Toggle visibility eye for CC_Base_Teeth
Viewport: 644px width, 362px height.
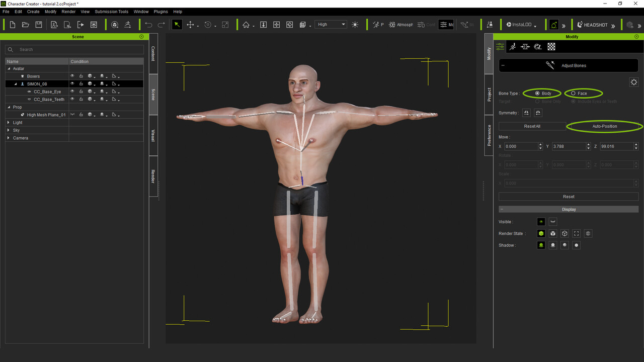pos(72,99)
